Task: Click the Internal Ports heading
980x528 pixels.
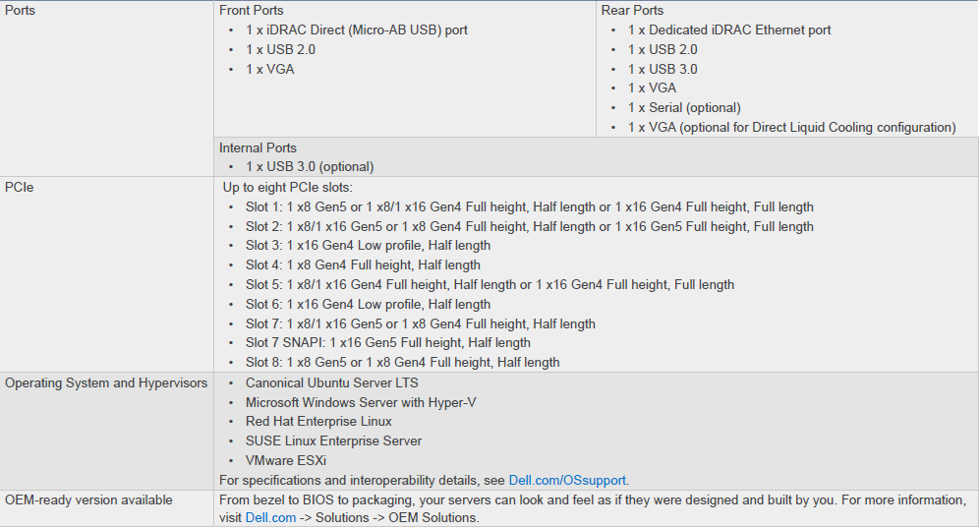Action: coord(258,147)
